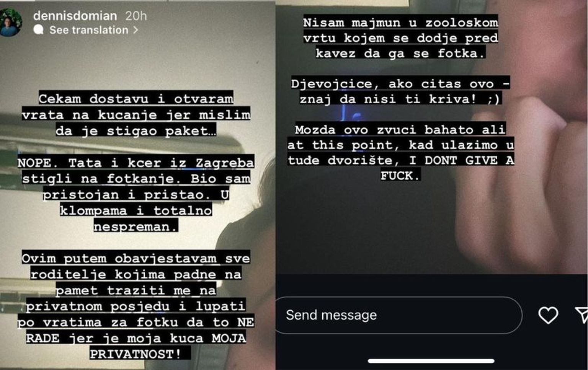Viewport: 588px width, 370px height.
Task: Click the 'Ovim putem obavjestavam sve' paragraph
Action: pos(136,306)
